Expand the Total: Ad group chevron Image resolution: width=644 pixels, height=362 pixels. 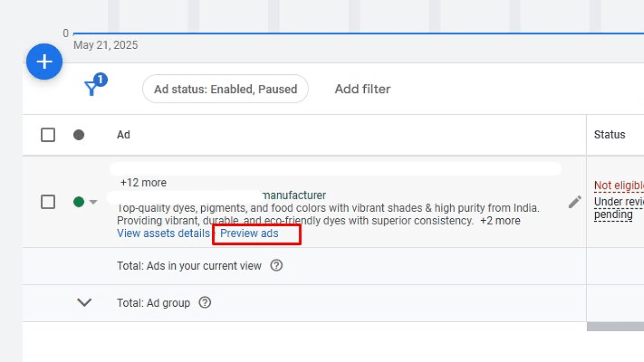tap(84, 303)
